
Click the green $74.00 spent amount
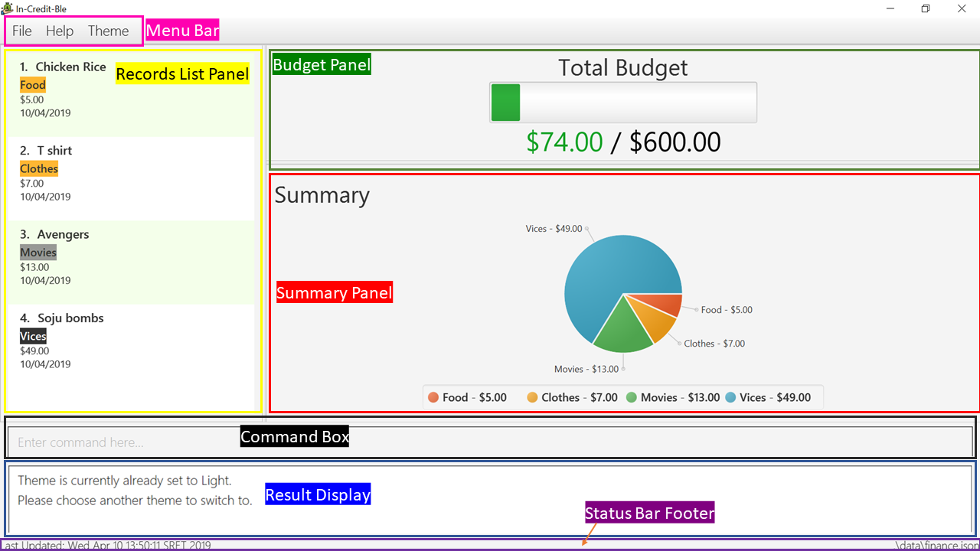click(565, 142)
